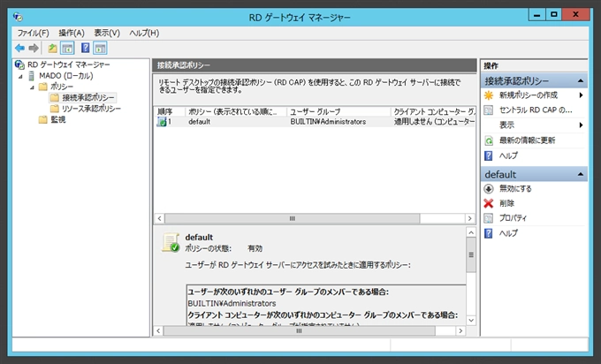Select リソース承認ポリシー in the tree

91,109
